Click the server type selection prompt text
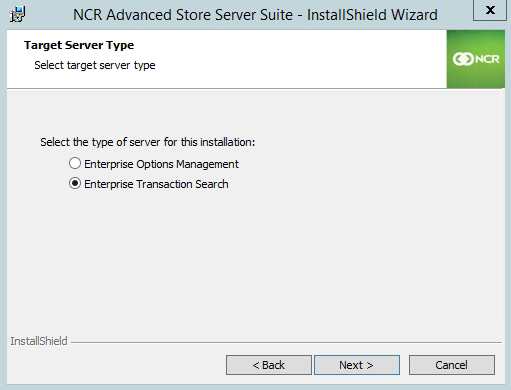 [148, 142]
